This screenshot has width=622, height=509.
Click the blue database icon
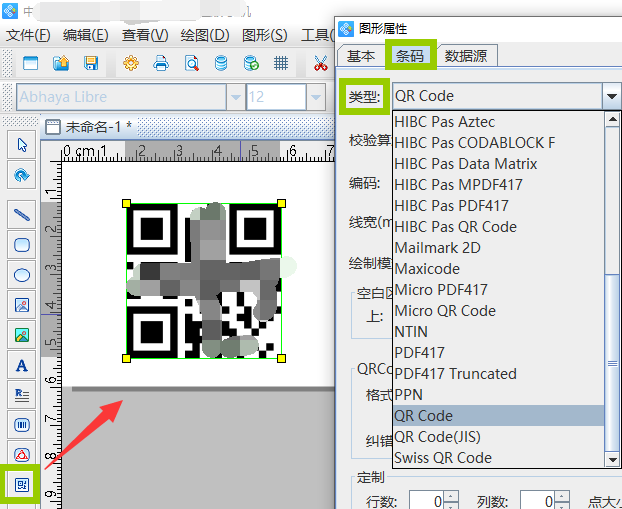click(x=221, y=63)
